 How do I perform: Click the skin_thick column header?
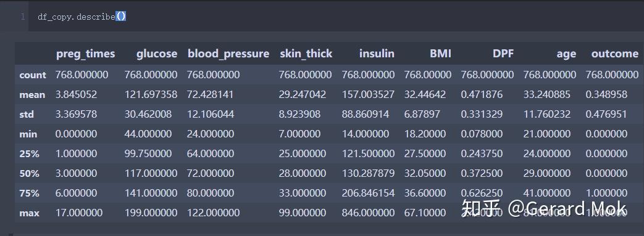[x=306, y=54]
